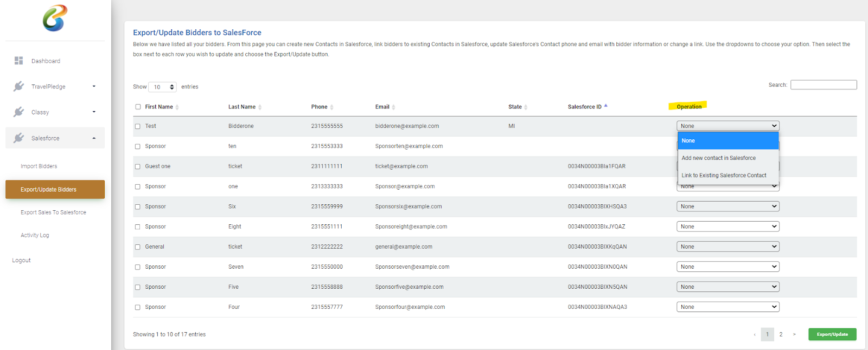Check the Sponsor Seven row
Screen dimensions: 868x350
click(138, 267)
